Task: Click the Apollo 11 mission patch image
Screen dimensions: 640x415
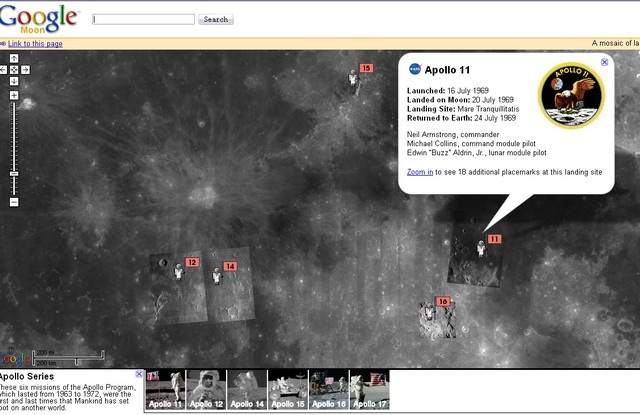Action: click(x=571, y=95)
